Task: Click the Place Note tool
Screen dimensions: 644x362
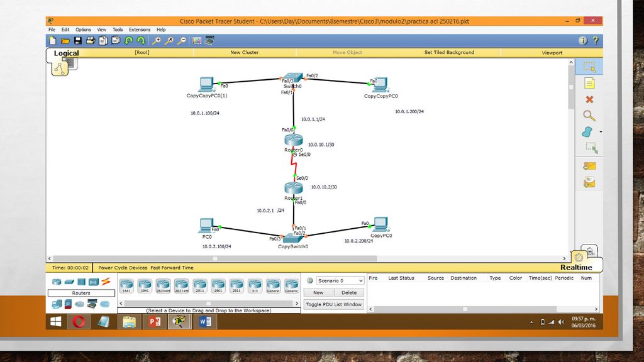Action: coord(589,84)
